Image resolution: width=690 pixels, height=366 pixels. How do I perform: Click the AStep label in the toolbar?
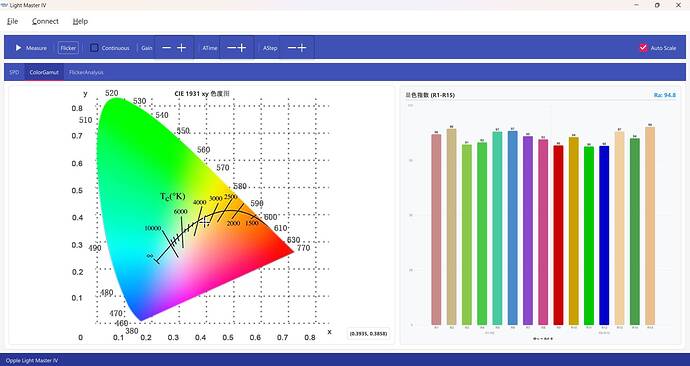pos(270,48)
